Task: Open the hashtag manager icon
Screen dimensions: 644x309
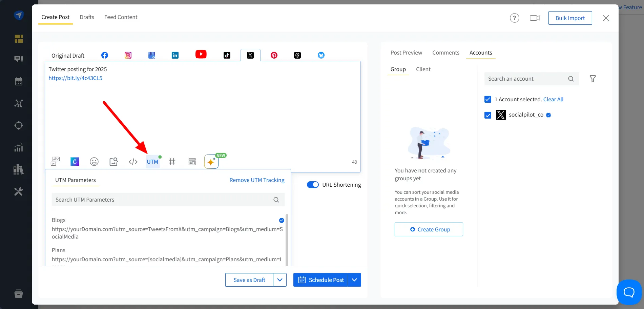Action: [172, 162]
